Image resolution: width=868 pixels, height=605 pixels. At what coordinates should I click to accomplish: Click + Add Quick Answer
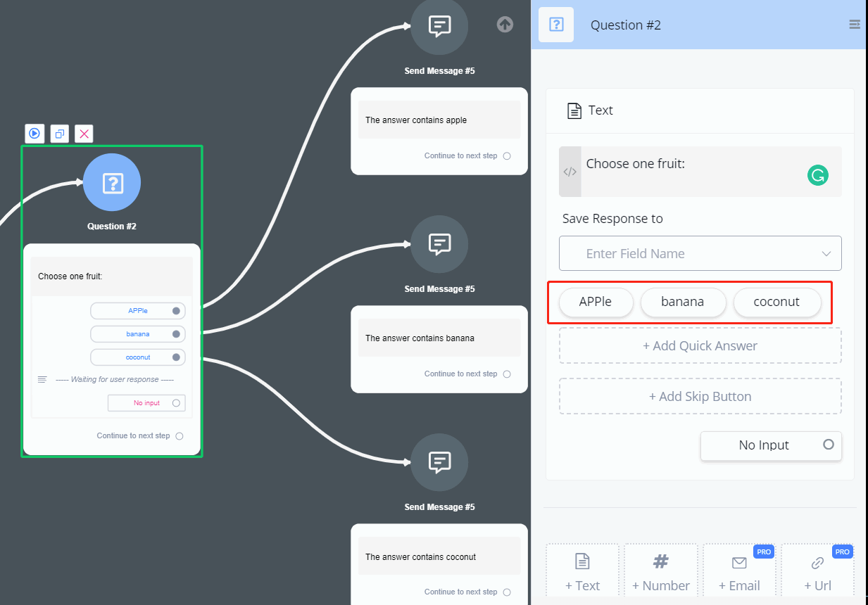point(700,346)
